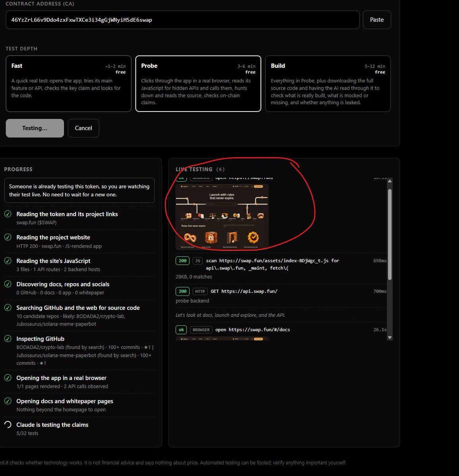Click the check icon beside Discovering docs, repos and socials
459x476 pixels.
click(8, 284)
